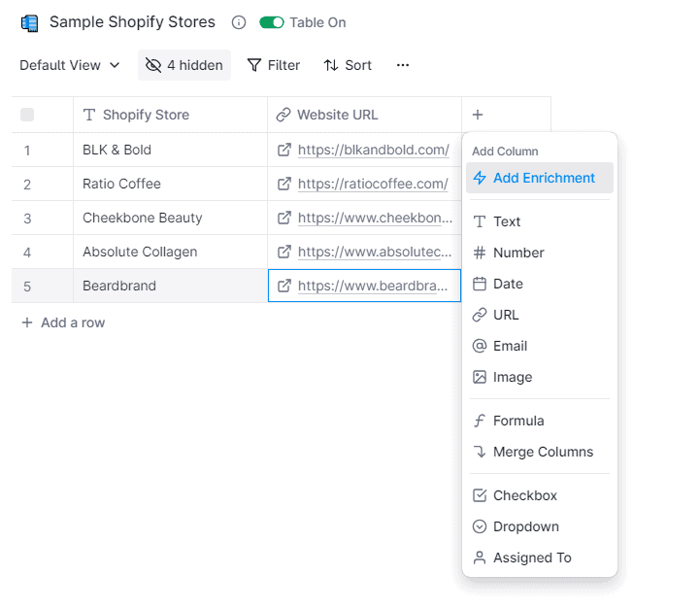Viewport: 700px width, 609px height.
Task: Choose Add Enrichment from the menu
Action: click(539, 178)
